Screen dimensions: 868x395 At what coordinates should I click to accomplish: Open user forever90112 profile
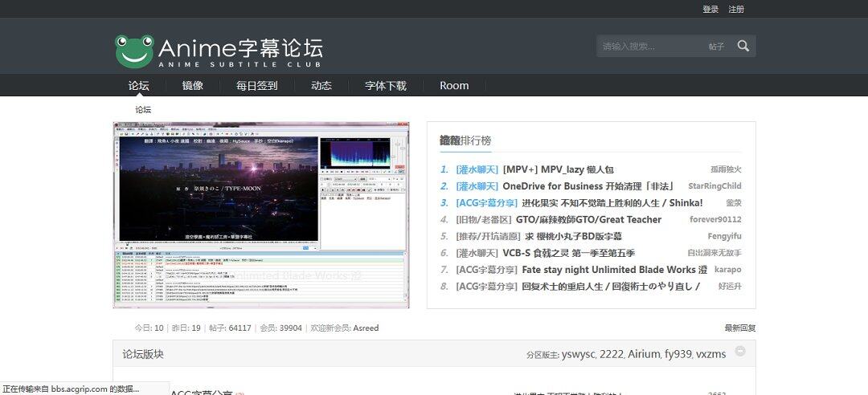[715, 220]
